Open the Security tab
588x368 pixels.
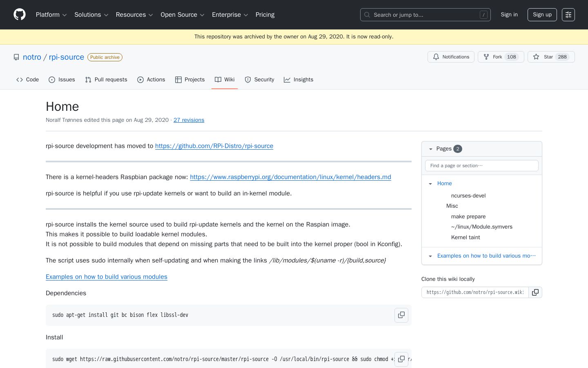259,80
